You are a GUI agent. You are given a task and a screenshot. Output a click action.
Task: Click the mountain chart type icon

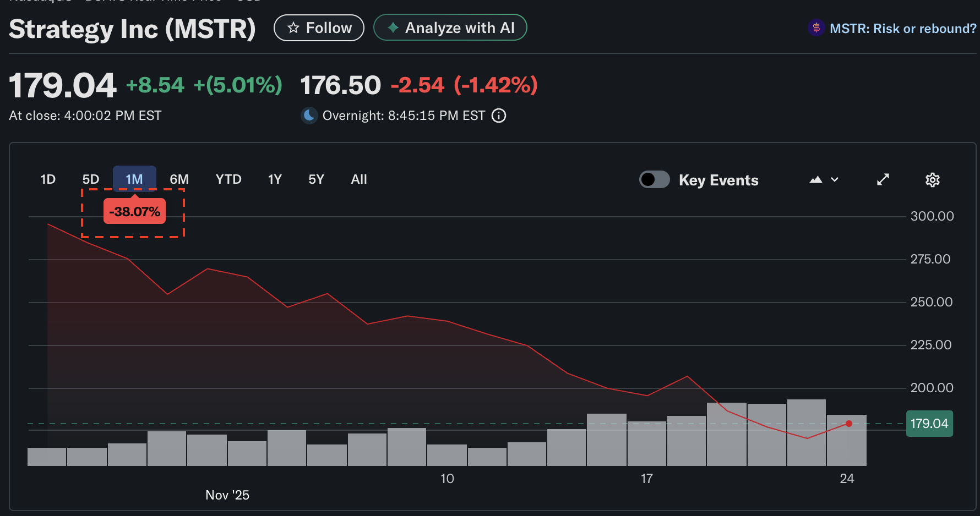(816, 179)
